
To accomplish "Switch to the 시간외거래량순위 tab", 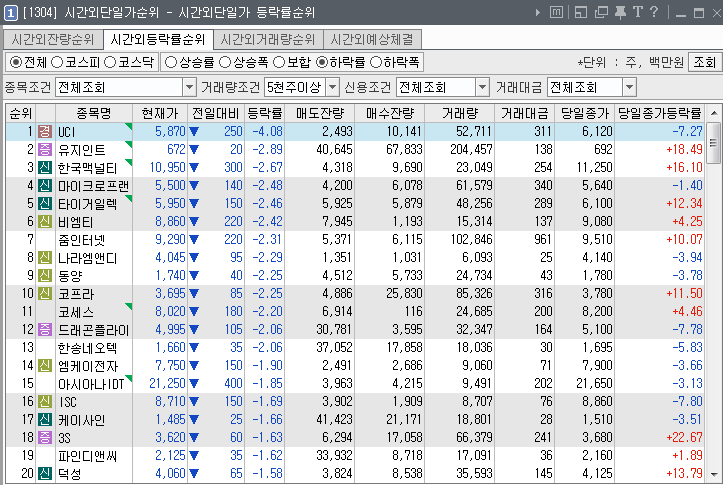I will pyautogui.click(x=268, y=40).
